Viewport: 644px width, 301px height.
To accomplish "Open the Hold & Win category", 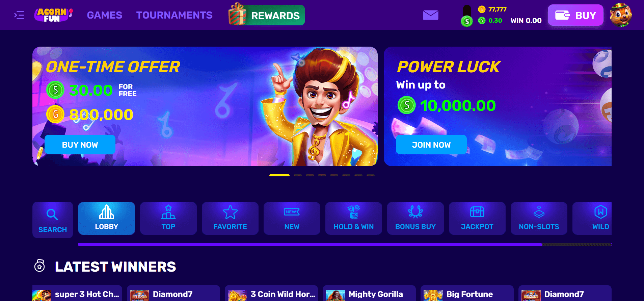I will pyautogui.click(x=354, y=218).
